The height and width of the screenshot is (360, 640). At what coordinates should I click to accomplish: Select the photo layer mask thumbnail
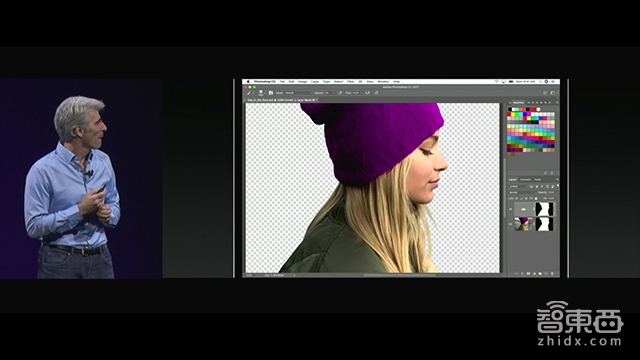pyautogui.click(x=544, y=224)
